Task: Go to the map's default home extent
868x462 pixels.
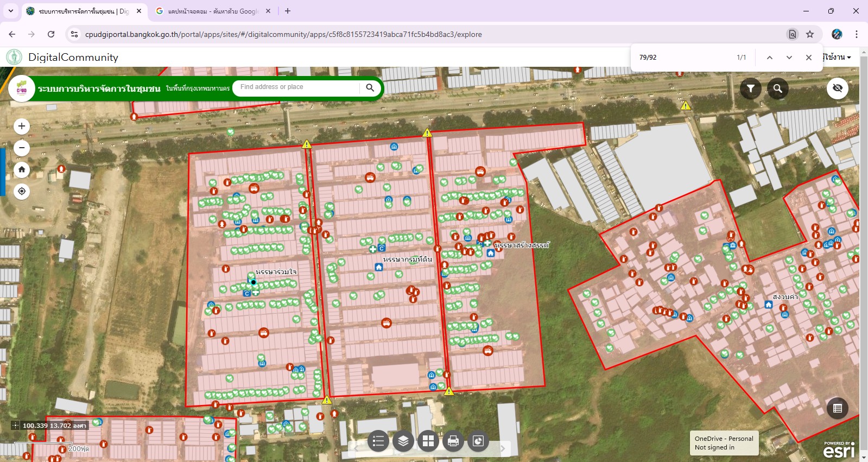Action: (x=22, y=169)
